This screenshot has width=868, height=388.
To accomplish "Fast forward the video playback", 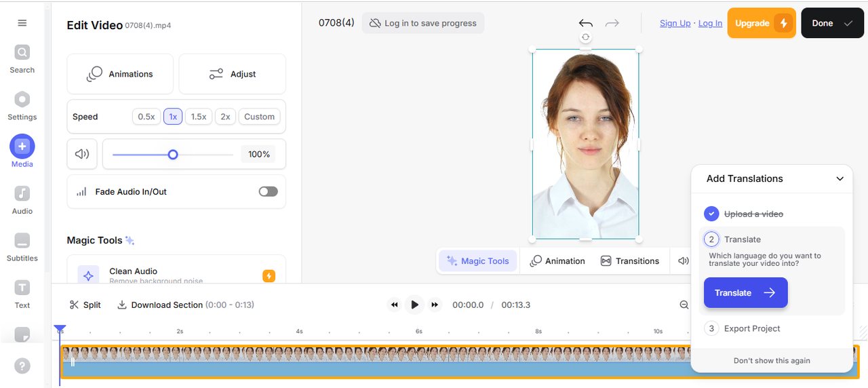I will tap(435, 305).
